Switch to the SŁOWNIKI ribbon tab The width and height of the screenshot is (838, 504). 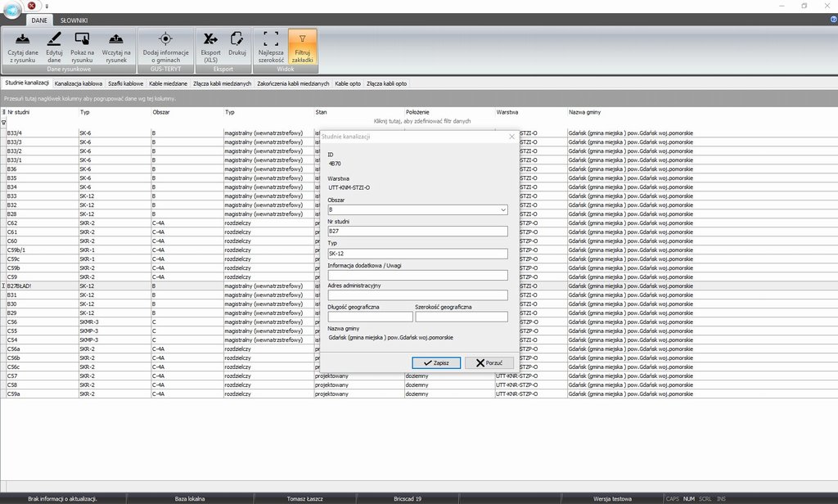pyautogui.click(x=74, y=19)
